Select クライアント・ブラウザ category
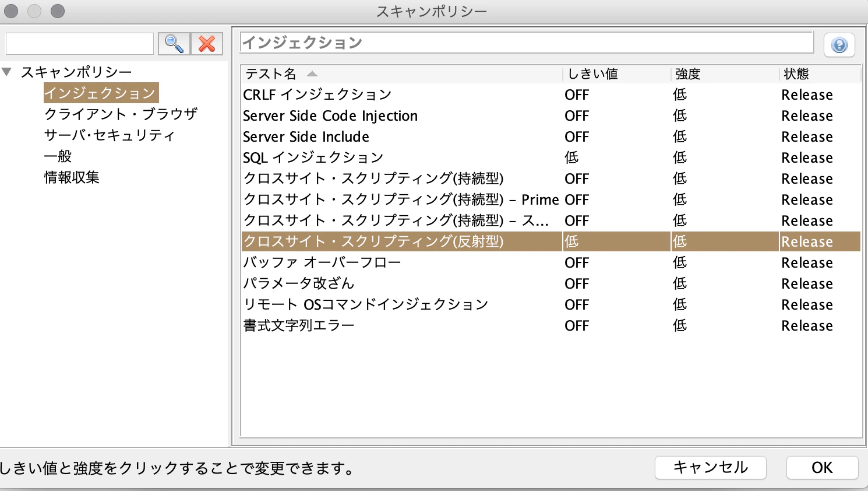The height and width of the screenshot is (491, 868). [121, 114]
